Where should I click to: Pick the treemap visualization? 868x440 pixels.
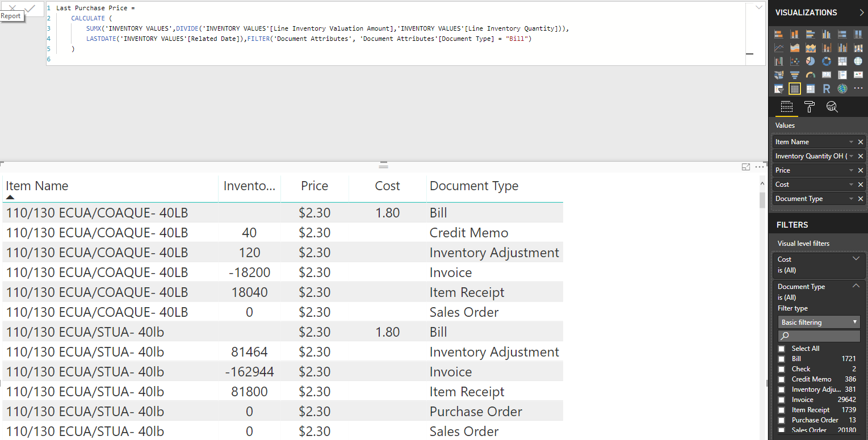842,61
